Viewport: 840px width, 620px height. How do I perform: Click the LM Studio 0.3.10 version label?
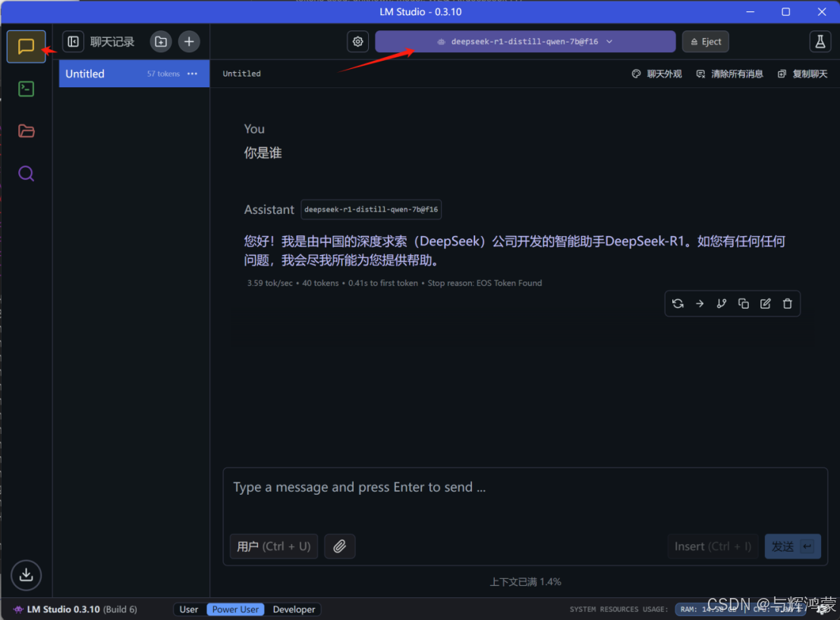[75, 609]
